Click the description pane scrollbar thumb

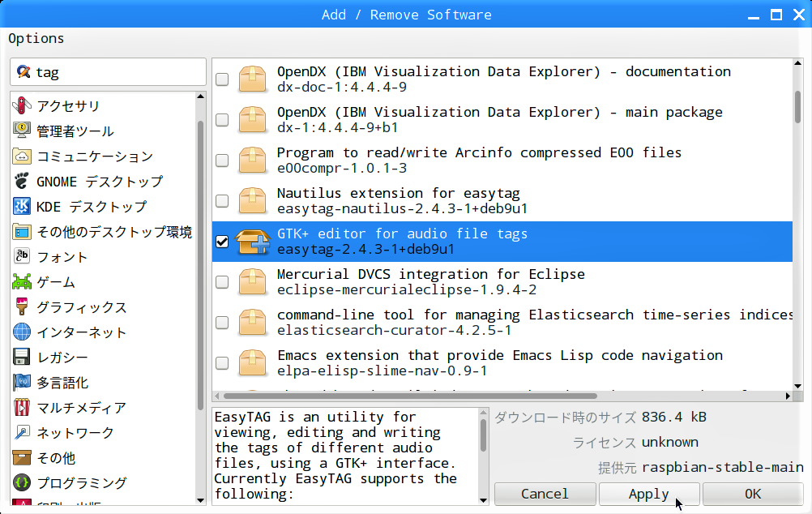[483, 435]
